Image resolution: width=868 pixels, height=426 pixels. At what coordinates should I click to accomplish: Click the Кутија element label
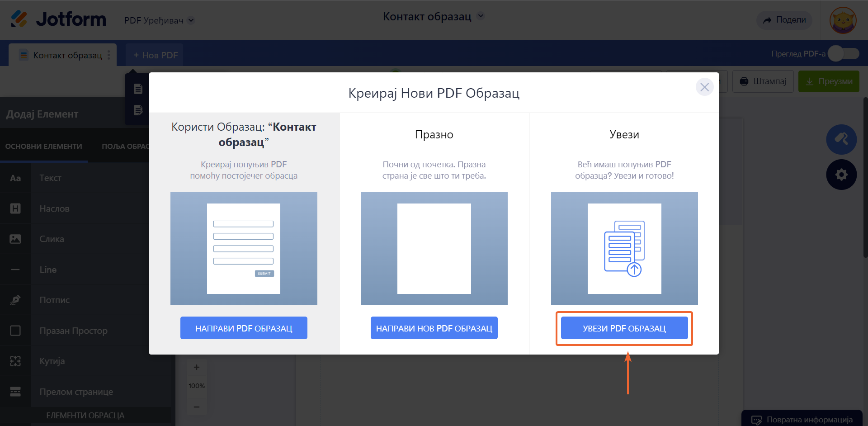(52, 361)
